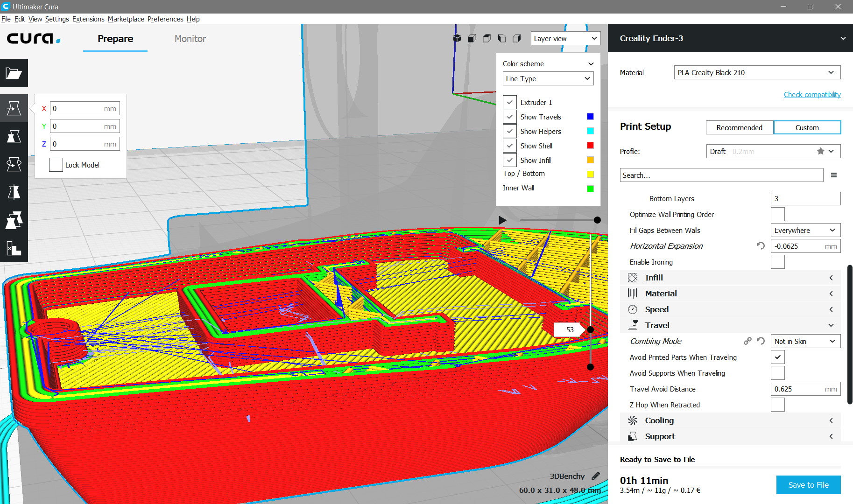The width and height of the screenshot is (853, 504).
Task: Select the Scale tool
Action: click(x=14, y=136)
